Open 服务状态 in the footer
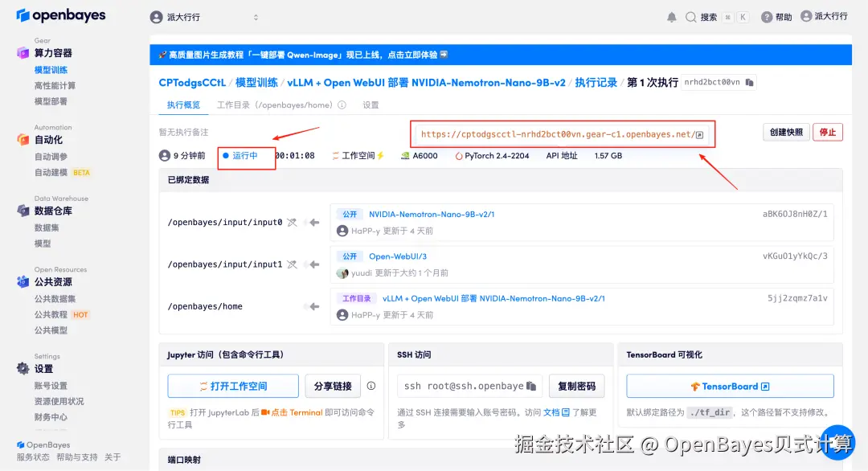868x471 pixels. pos(33,457)
